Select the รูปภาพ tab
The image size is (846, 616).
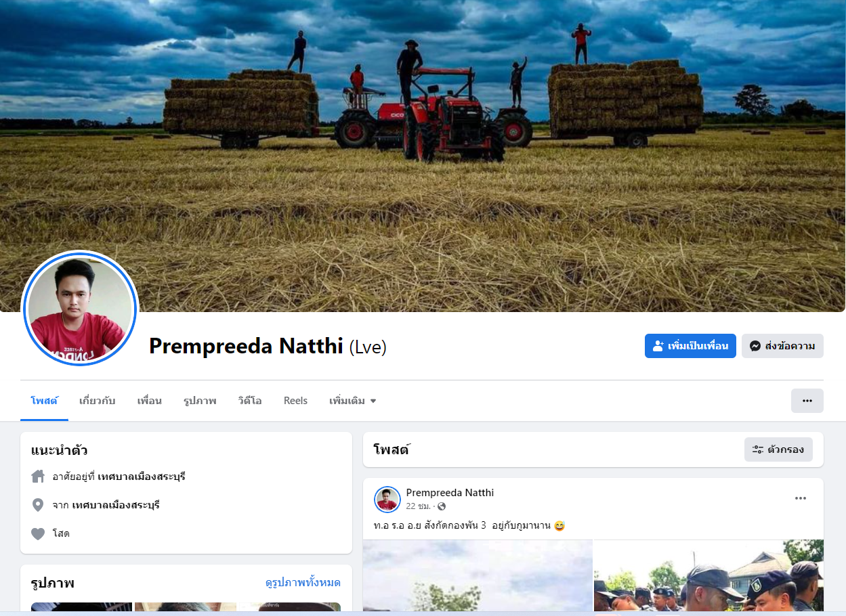pos(200,401)
